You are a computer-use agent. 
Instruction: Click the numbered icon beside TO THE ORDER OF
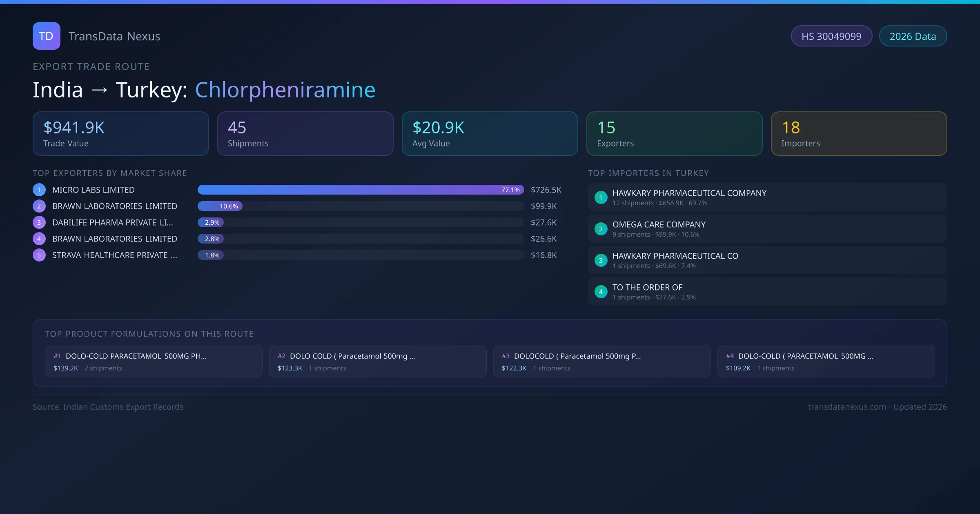coord(601,291)
